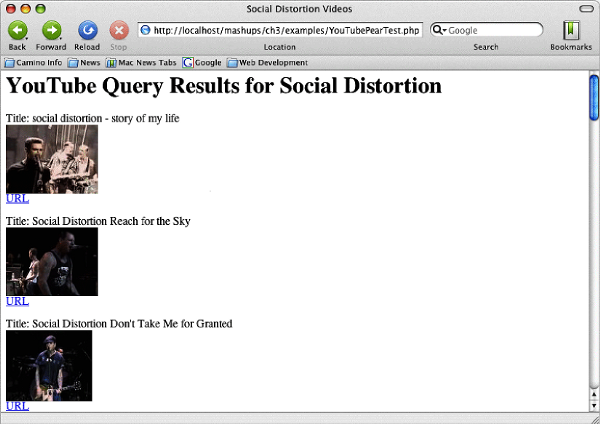Click the yellow minimize window button

(x=26, y=8)
